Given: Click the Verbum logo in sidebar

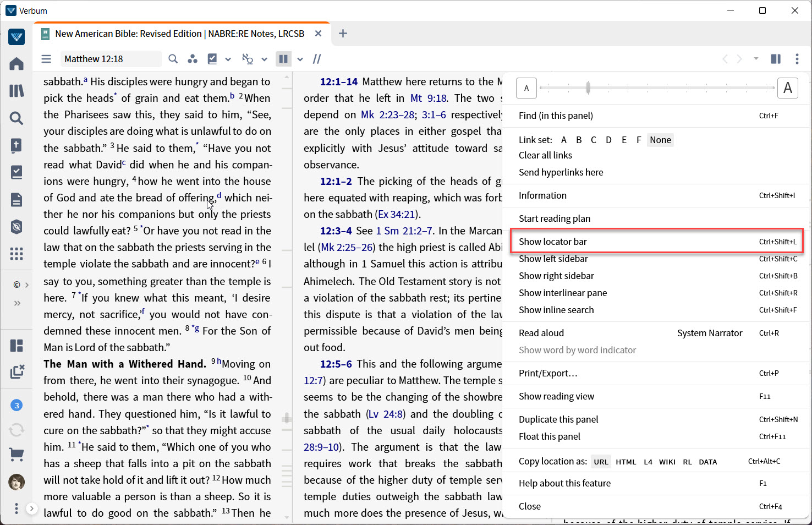Looking at the screenshot, I should coord(17,37).
